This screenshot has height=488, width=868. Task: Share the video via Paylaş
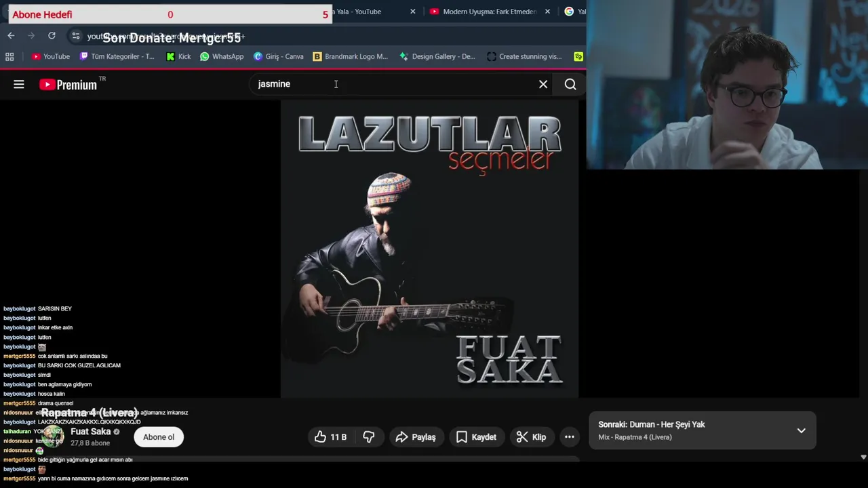click(x=416, y=437)
